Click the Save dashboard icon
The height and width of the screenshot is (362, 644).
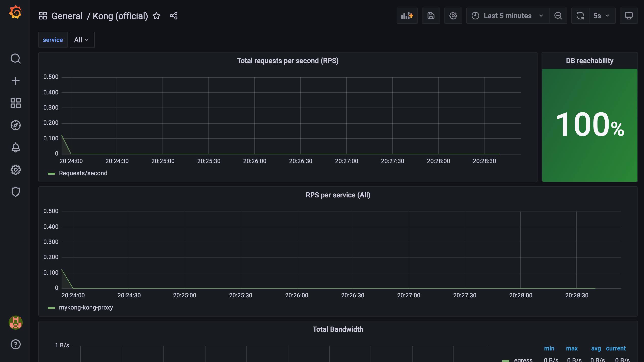pos(431,16)
